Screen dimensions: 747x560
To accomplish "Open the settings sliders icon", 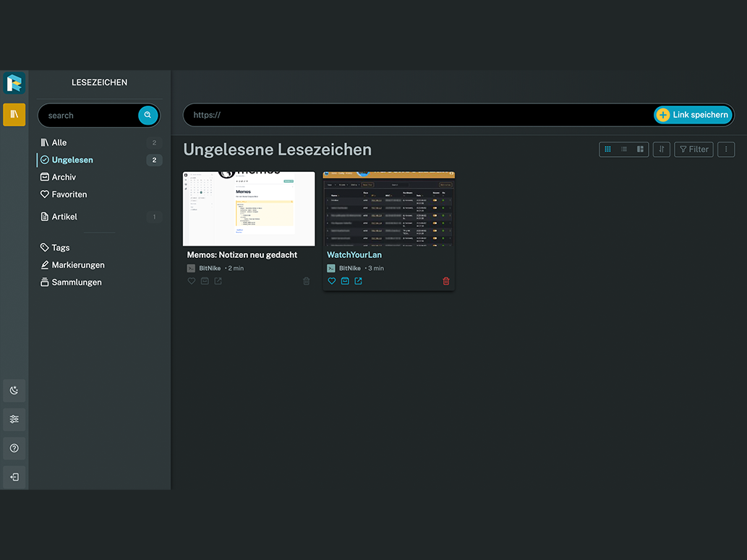I will [x=14, y=419].
